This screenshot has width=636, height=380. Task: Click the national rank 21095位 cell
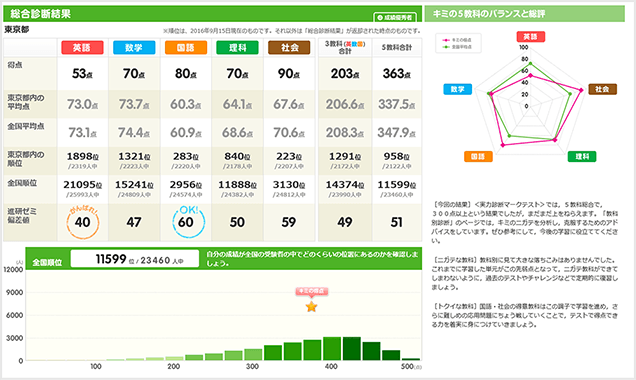82,189
